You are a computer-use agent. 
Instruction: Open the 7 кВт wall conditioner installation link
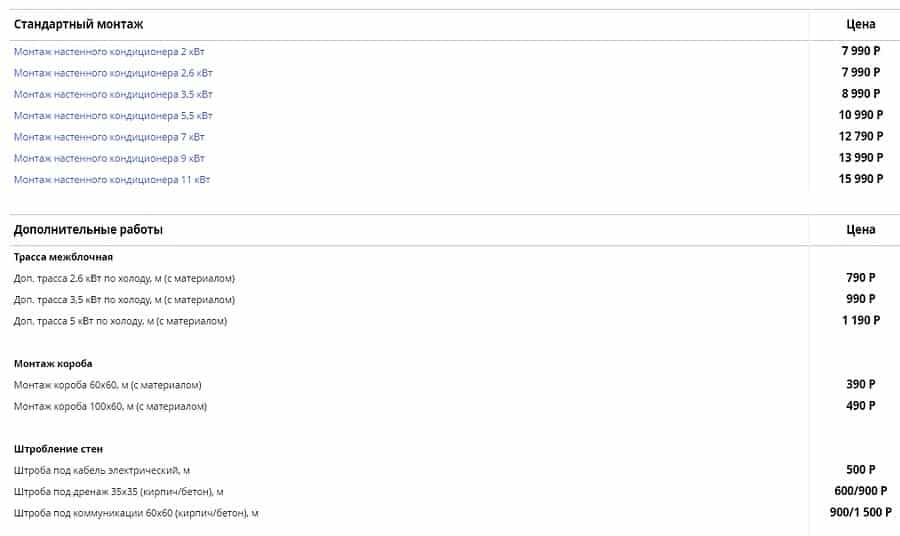[110, 137]
